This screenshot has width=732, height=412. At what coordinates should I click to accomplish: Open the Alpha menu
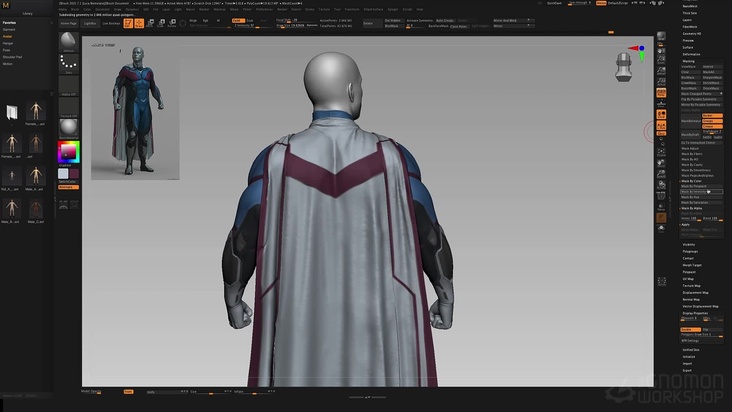[63, 9]
